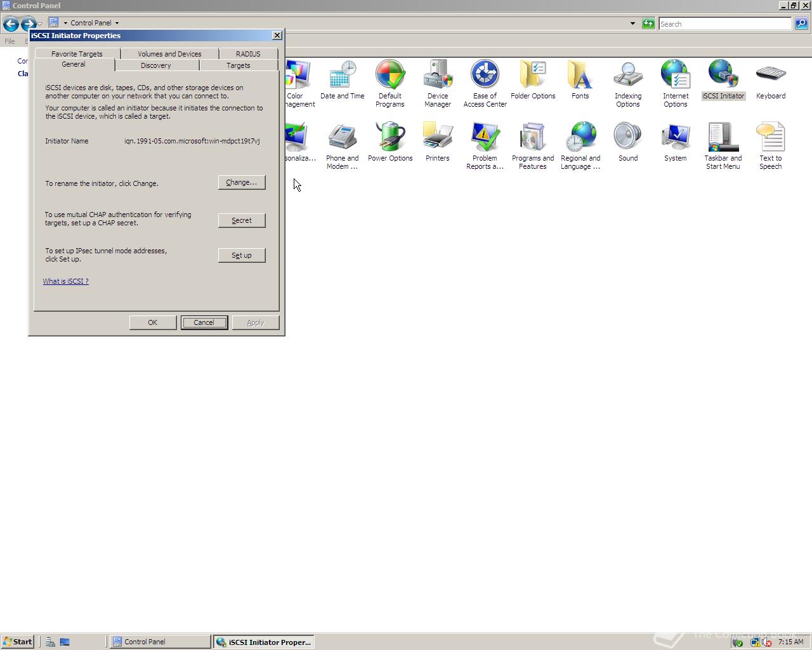Viewport: 812px width, 650px height.
Task: Click the Secret button for CHAP
Action: click(x=242, y=220)
